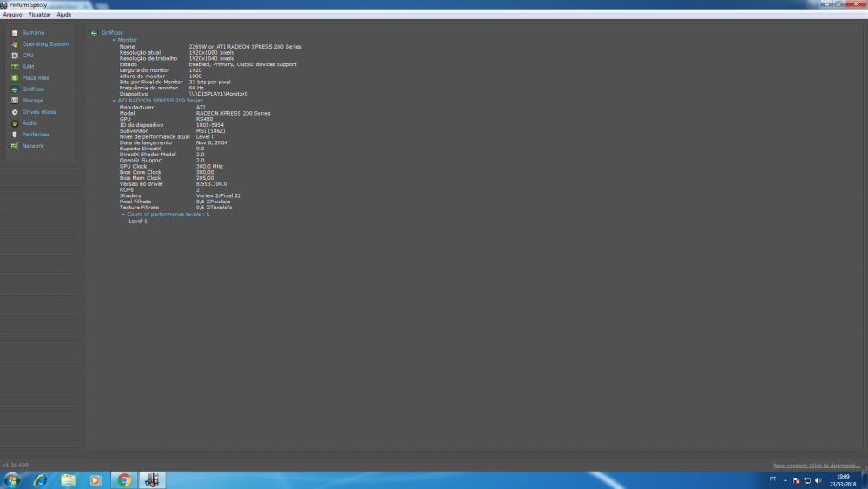
Task: Collapse the ATI RADEON XPRESS 200 Series section
Action: tap(114, 101)
